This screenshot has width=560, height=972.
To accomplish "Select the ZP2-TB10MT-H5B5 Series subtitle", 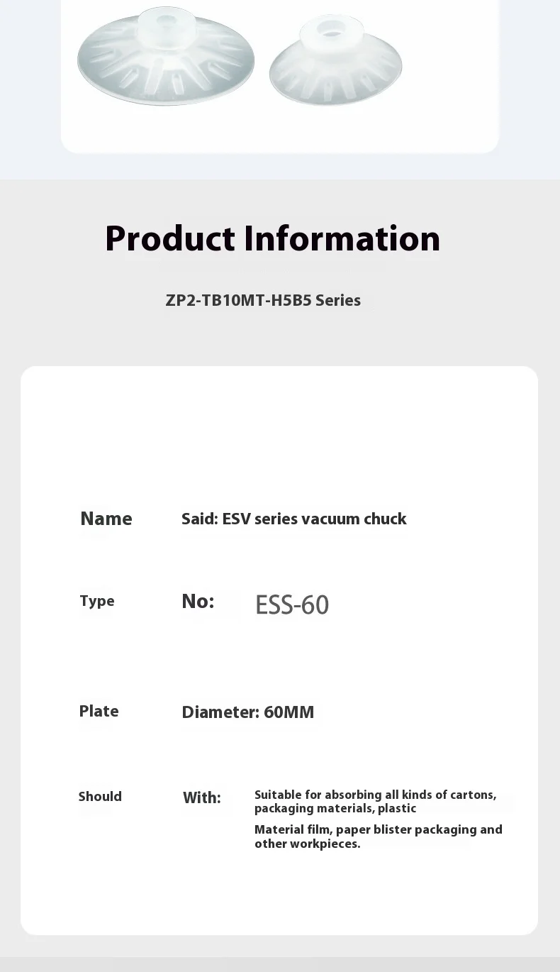I will [x=263, y=300].
